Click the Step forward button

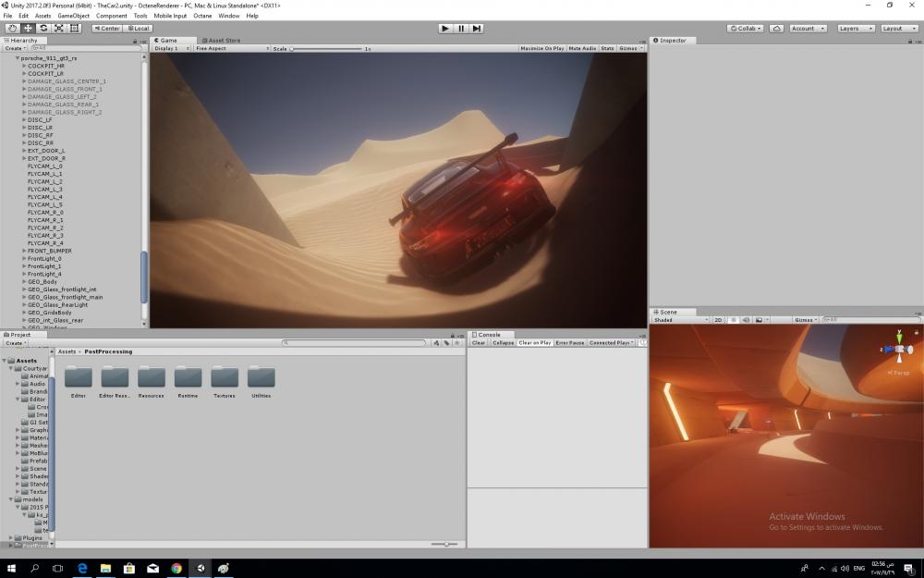click(477, 29)
